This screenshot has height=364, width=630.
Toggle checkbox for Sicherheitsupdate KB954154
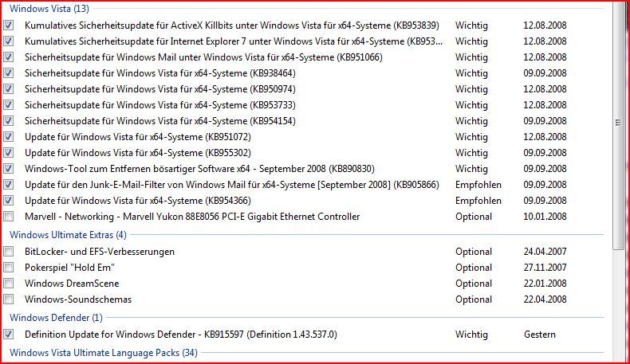pyautogui.click(x=9, y=121)
